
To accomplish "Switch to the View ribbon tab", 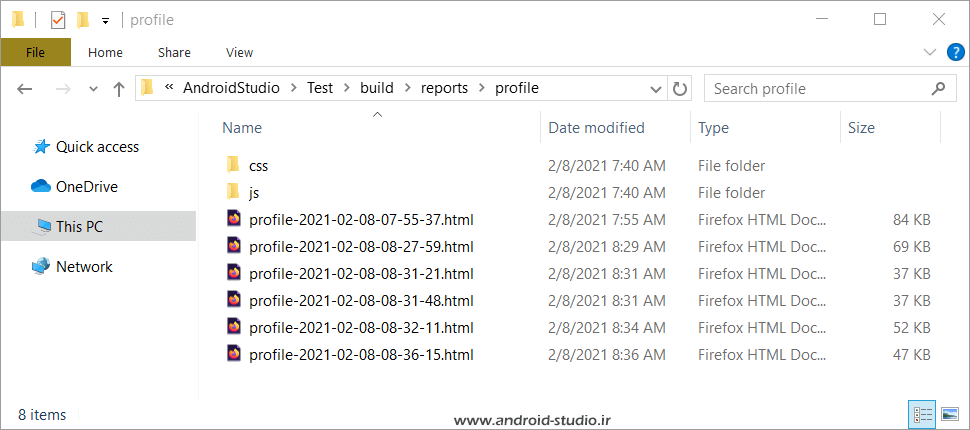I will click(x=239, y=53).
